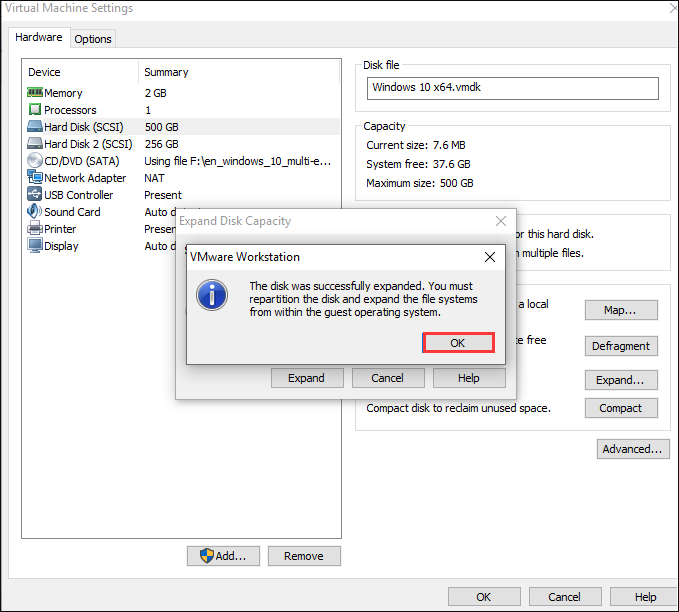Click the Map... disk utility button
Image resolution: width=679 pixels, height=612 pixels.
point(621,310)
